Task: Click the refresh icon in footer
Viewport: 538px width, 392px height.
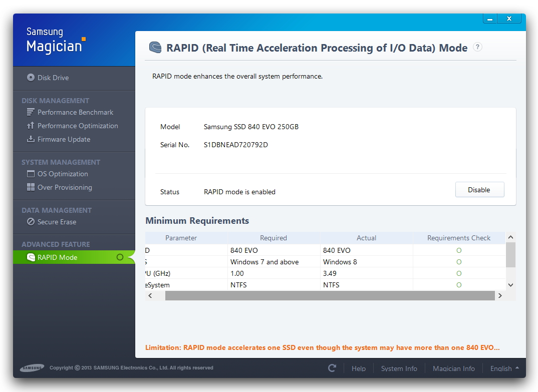Action: (332, 368)
